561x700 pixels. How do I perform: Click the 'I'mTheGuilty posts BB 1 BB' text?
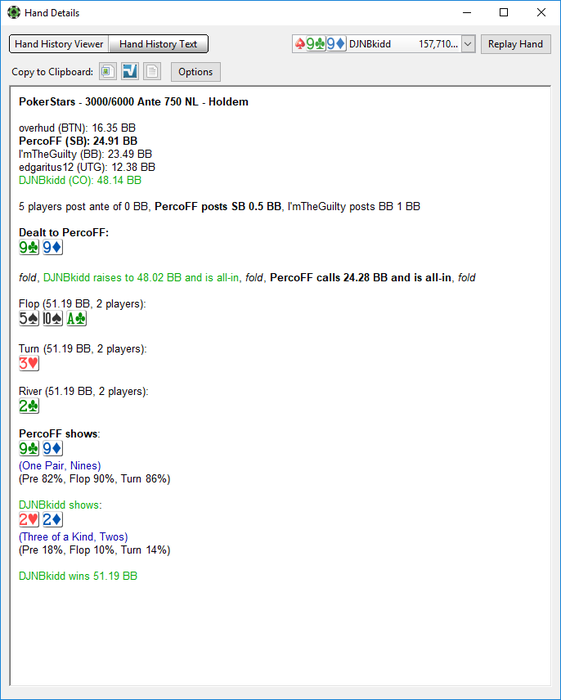(354, 206)
